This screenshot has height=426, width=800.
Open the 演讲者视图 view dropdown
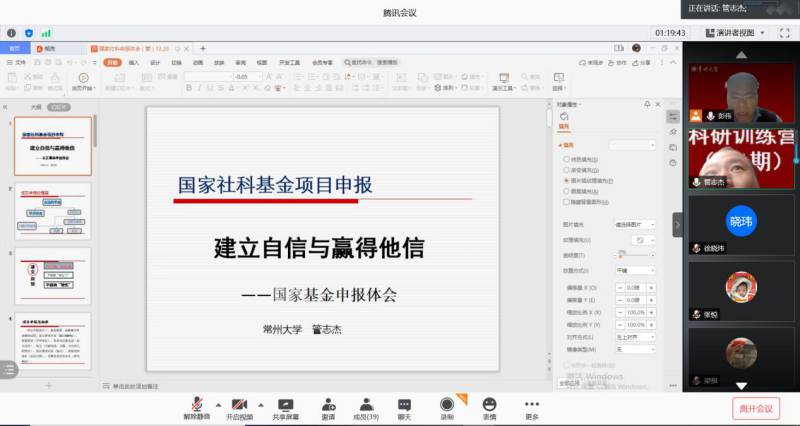(x=750, y=32)
